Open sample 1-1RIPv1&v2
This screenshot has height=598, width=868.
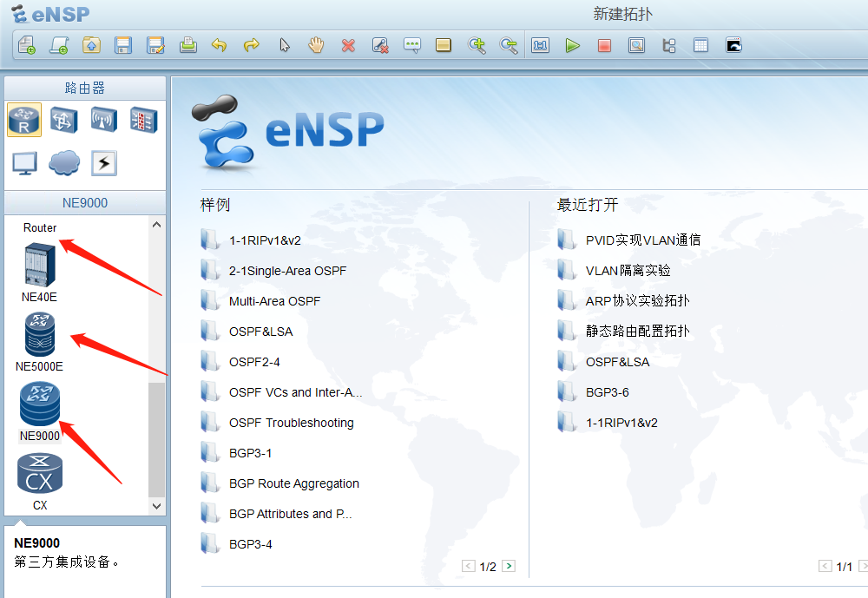[x=265, y=240]
